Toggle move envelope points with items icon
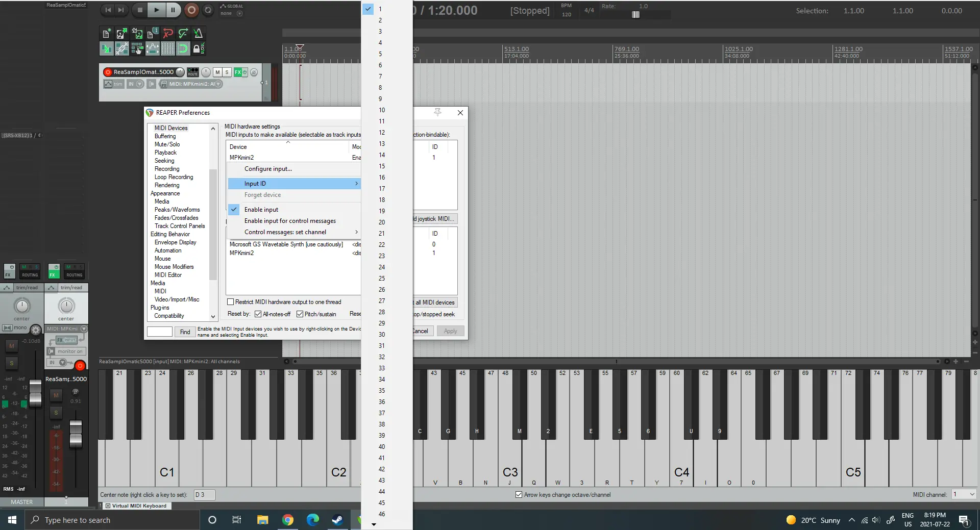This screenshot has width=980, height=530. [152, 49]
